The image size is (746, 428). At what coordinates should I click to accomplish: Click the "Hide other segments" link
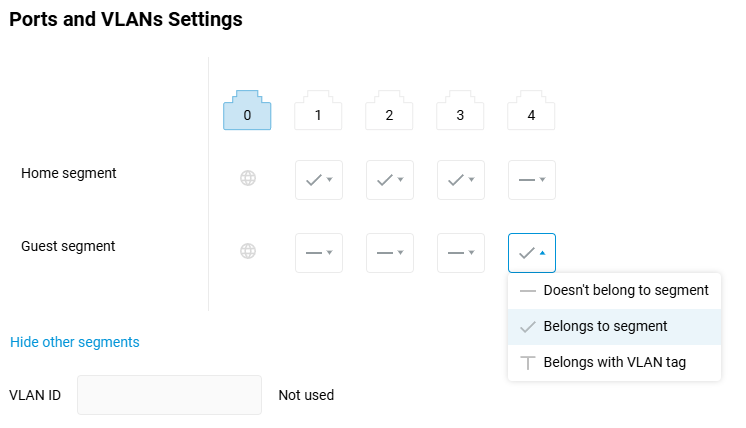75,342
